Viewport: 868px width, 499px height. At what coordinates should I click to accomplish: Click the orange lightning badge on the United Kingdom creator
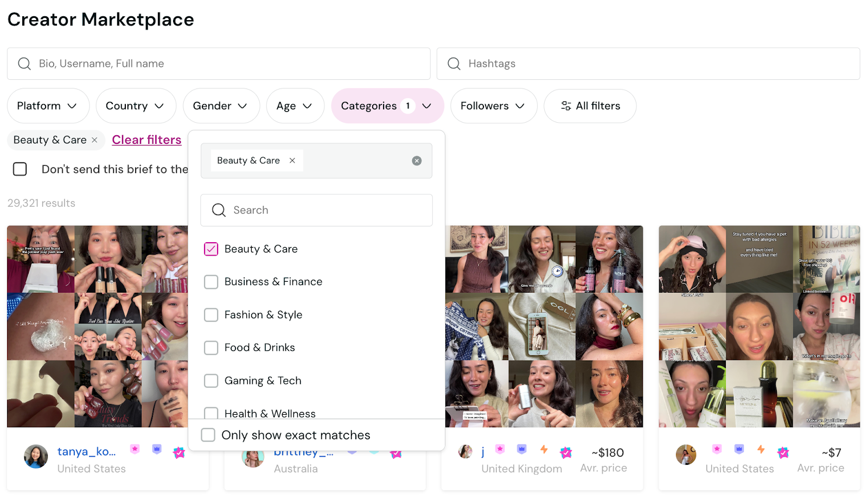point(544,449)
